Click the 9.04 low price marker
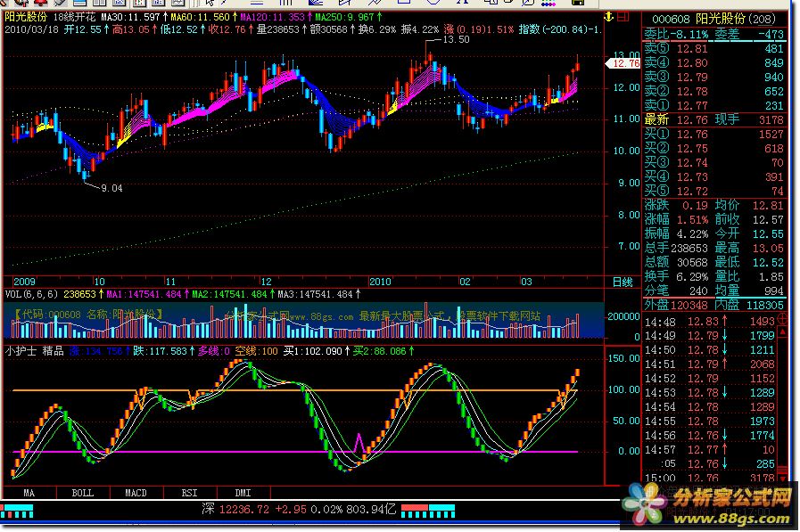This screenshot has height=532, width=800. click(x=111, y=188)
